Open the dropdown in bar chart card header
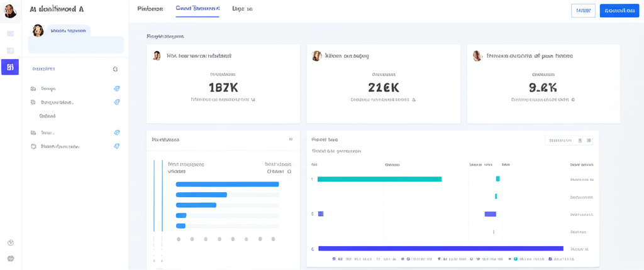The image size is (644, 270). [x=560, y=141]
